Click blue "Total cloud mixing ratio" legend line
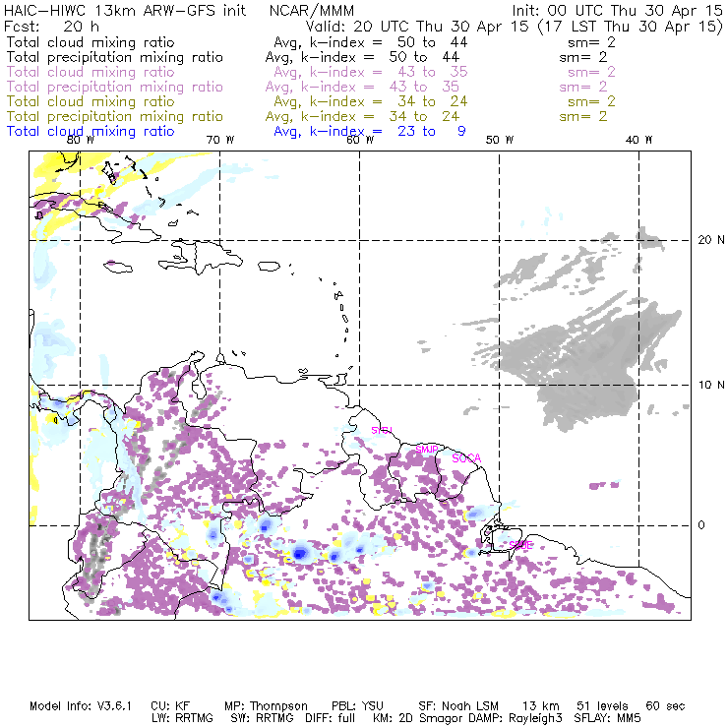The height and width of the screenshot is (728, 728). (x=91, y=132)
